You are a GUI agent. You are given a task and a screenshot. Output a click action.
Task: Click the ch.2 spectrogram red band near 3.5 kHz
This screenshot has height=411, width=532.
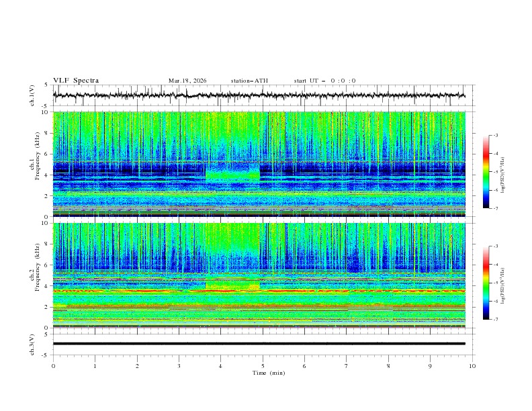point(259,291)
